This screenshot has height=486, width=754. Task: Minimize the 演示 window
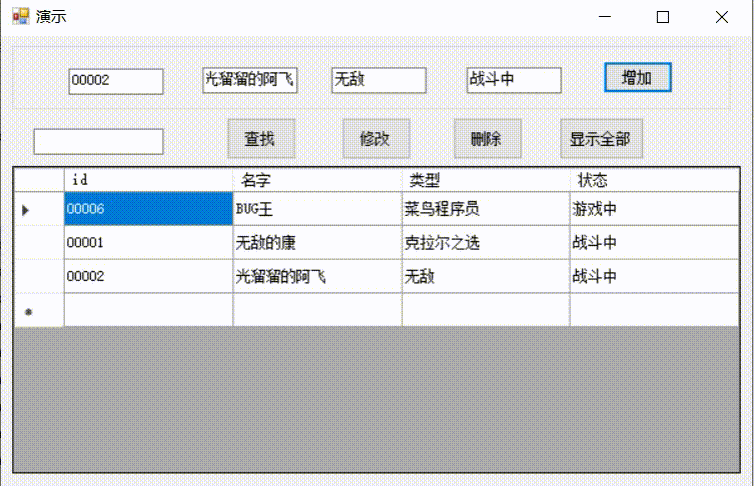click(x=604, y=17)
